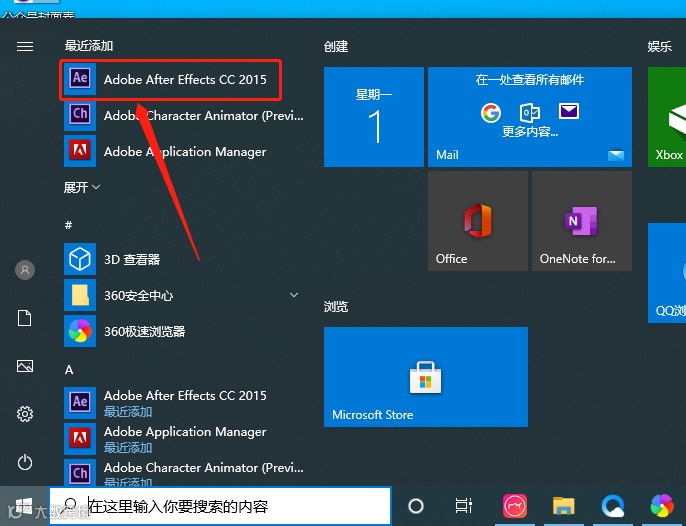Click the # letter group header
This screenshot has width=686, height=526.
[x=68, y=225]
